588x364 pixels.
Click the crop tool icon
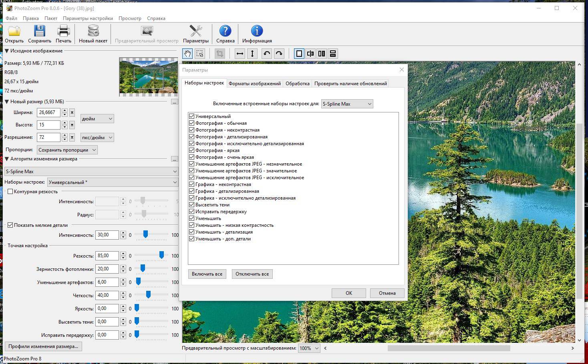pyautogui.click(x=219, y=54)
